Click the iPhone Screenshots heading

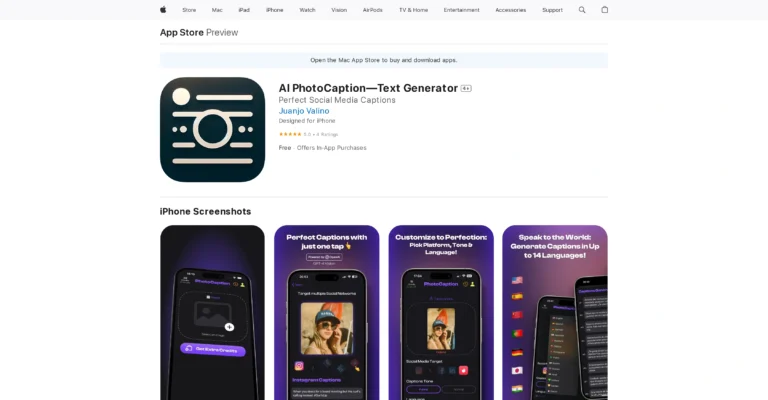tap(205, 212)
